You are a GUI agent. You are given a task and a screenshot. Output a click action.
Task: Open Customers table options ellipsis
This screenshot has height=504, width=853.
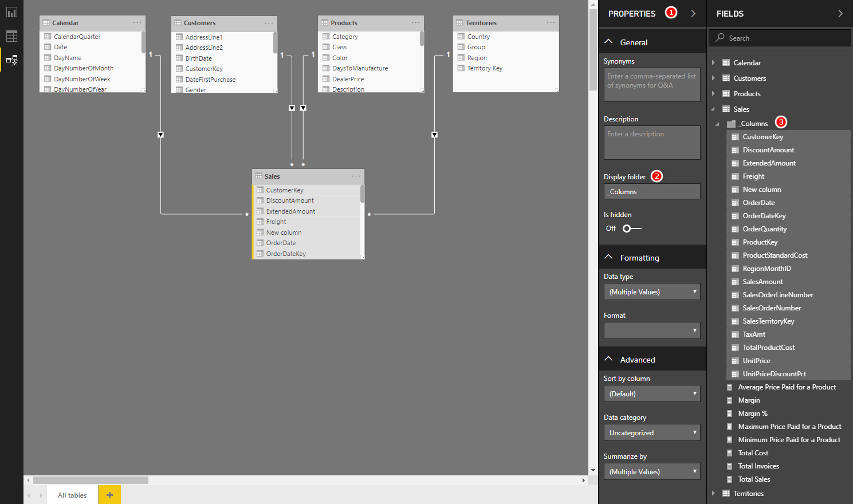(269, 23)
